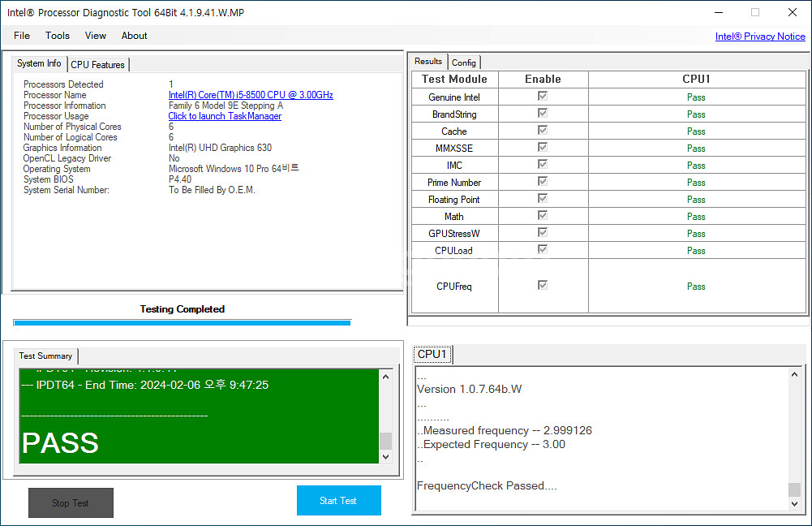Click the Version 1.0.7.64b.W line
The height and width of the screenshot is (526, 812).
469,389
